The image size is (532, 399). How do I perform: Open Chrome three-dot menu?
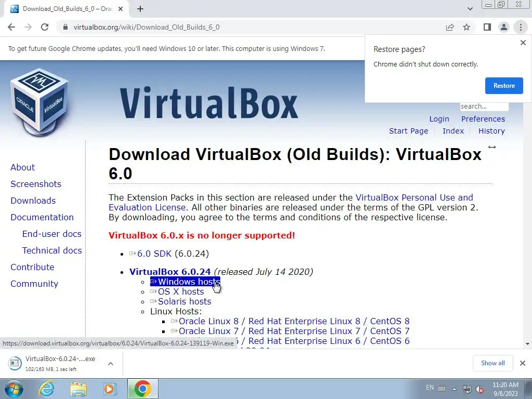coord(521,27)
